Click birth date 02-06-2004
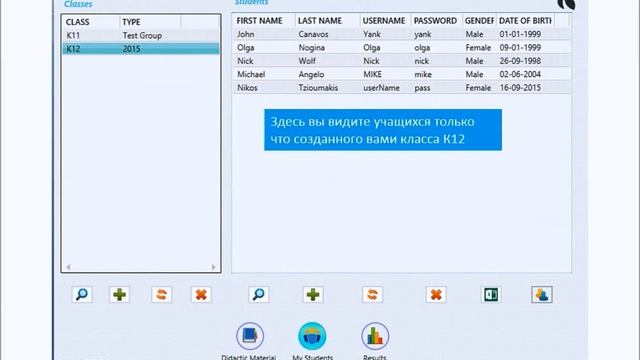640x360 pixels. tap(520, 74)
